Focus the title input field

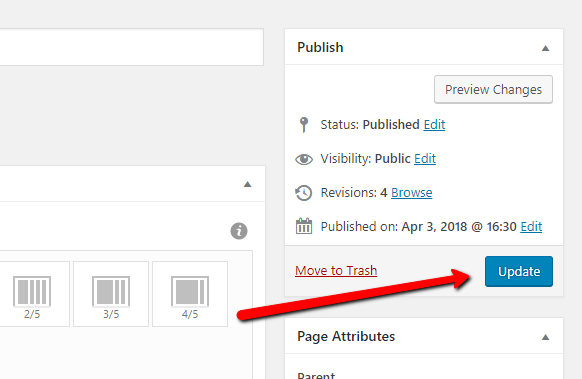click(x=131, y=47)
